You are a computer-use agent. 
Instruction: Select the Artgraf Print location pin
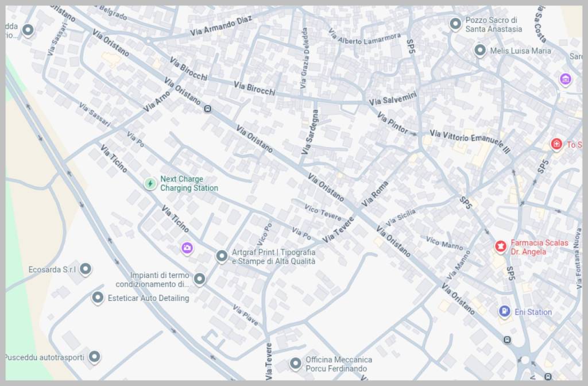click(222, 256)
